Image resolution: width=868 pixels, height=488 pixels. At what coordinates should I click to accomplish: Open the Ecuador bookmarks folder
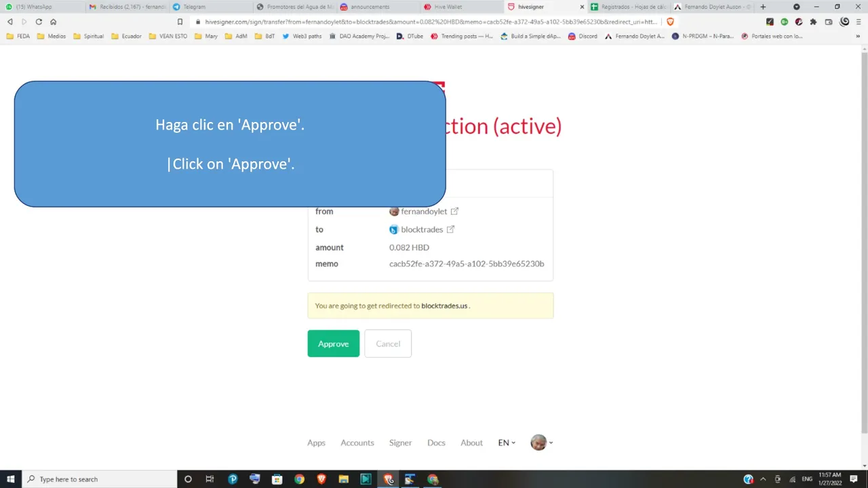(127, 36)
